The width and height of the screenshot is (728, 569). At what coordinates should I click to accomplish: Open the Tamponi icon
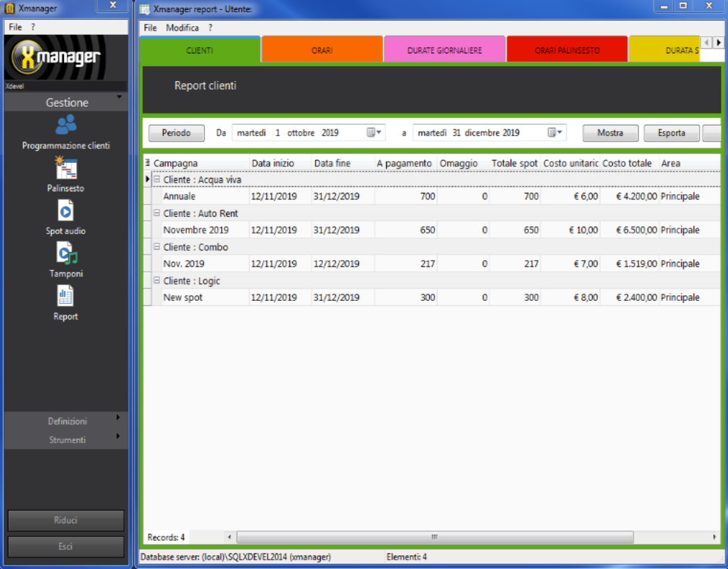[65, 254]
